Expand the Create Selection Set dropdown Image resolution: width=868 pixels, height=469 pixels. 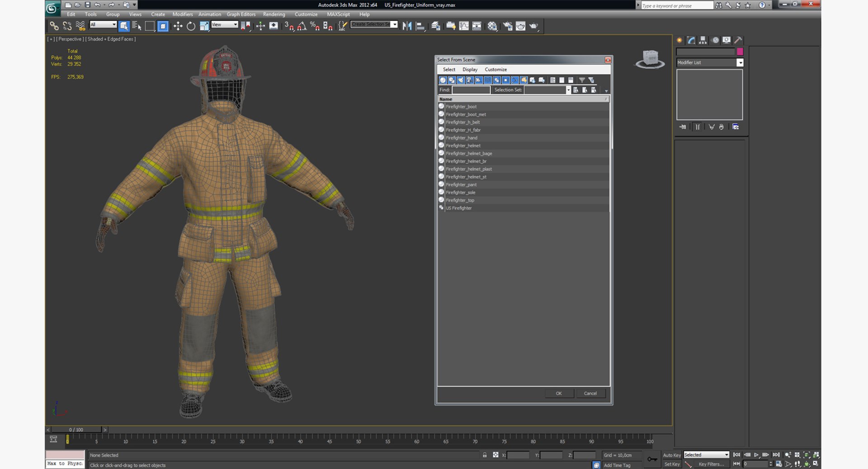point(395,24)
